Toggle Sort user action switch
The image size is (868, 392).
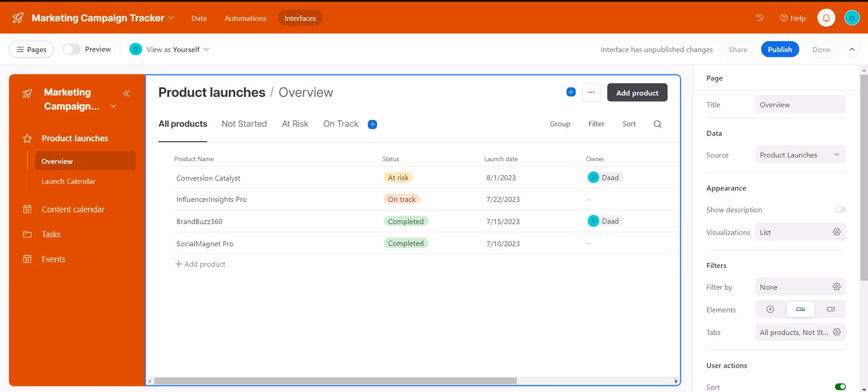coord(840,387)
